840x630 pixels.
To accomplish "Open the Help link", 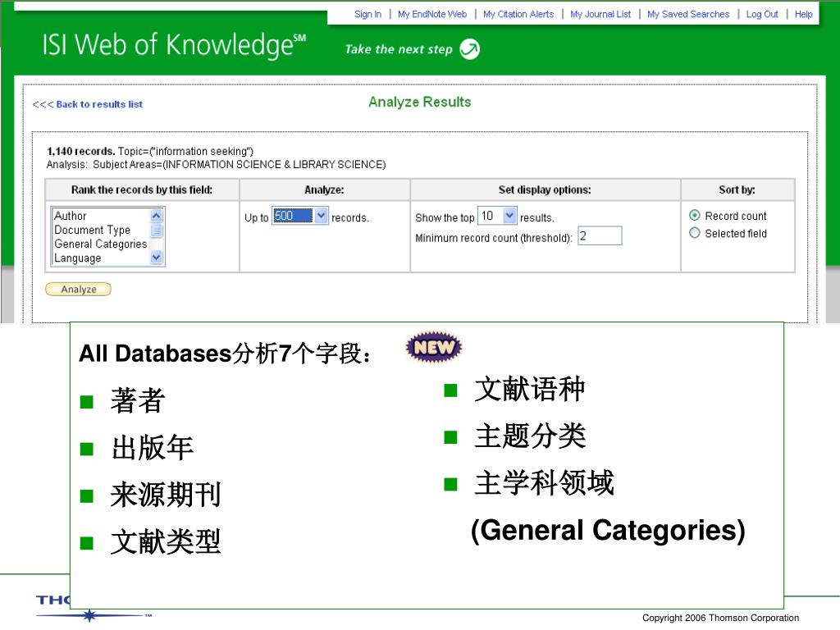I will [x=804, y=14].
